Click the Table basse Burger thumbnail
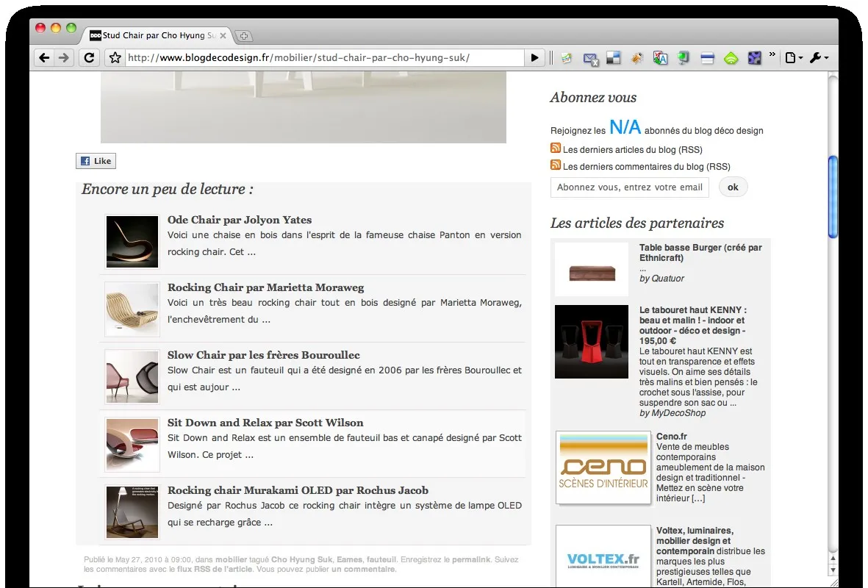This screenshot has height=588, width=868. [592, 269]
